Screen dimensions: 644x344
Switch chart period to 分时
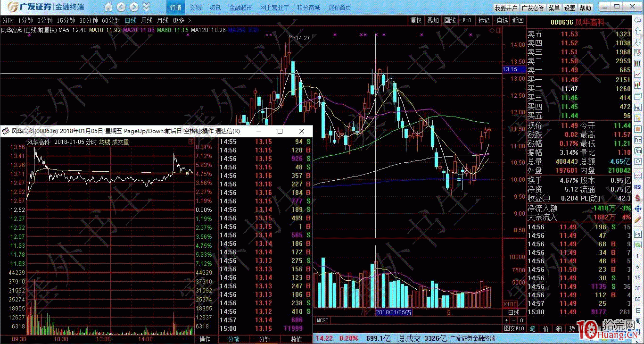coord(8,20)
